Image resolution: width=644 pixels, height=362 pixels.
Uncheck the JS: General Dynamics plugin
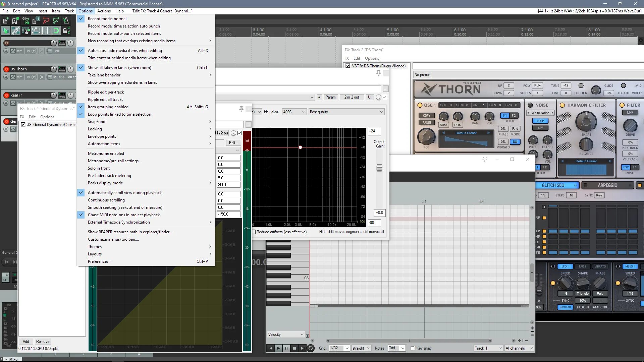click(x=23, y=124)
